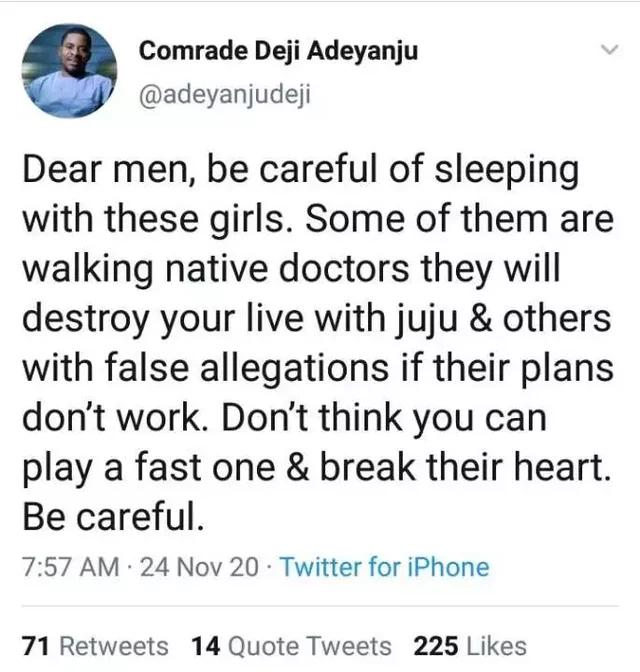Select the 24 Nov 20 date

coord(199,567)
